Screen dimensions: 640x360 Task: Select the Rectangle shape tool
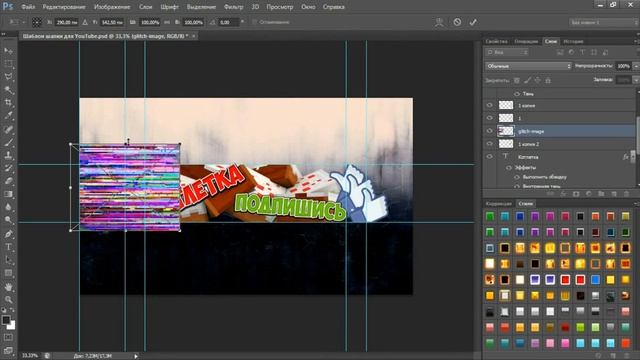coord(8,273)
